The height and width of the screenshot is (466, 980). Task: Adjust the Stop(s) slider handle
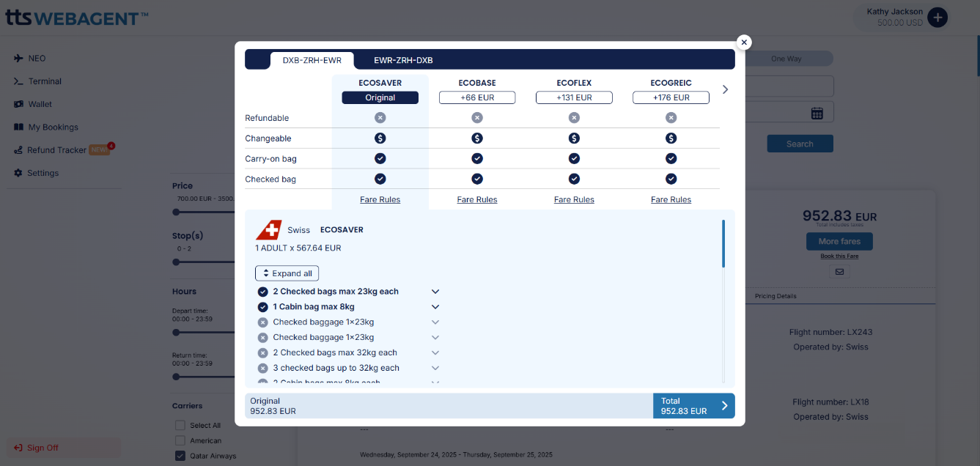point(176,262)
